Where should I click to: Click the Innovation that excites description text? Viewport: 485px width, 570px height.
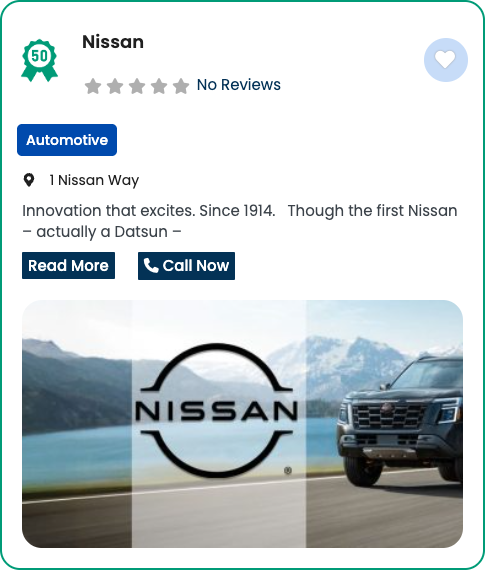[x=239, y=221]
